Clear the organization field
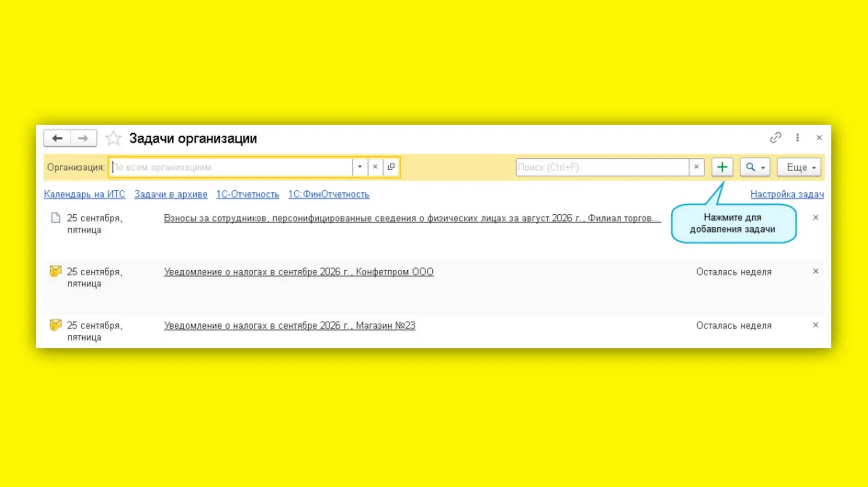The image size is (868, 487). coord(375,167)
